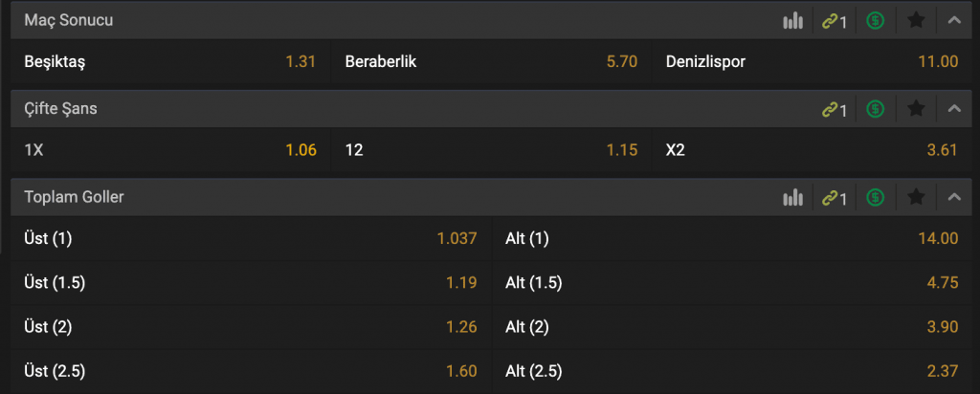
Task: Pick Denizlispor win at 11.00
Action: pos(812,62)
